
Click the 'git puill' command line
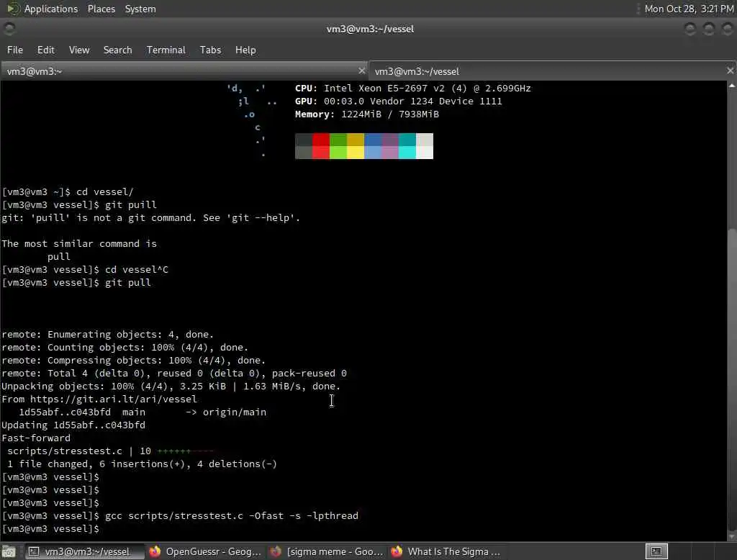[79, 205]
